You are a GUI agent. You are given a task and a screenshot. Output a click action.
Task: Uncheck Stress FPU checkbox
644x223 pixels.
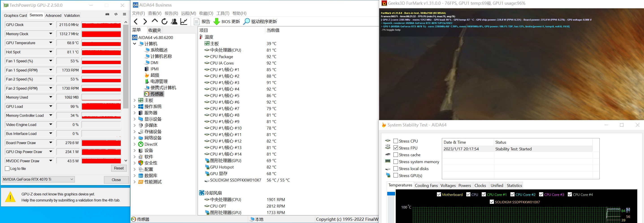[395, 148]
